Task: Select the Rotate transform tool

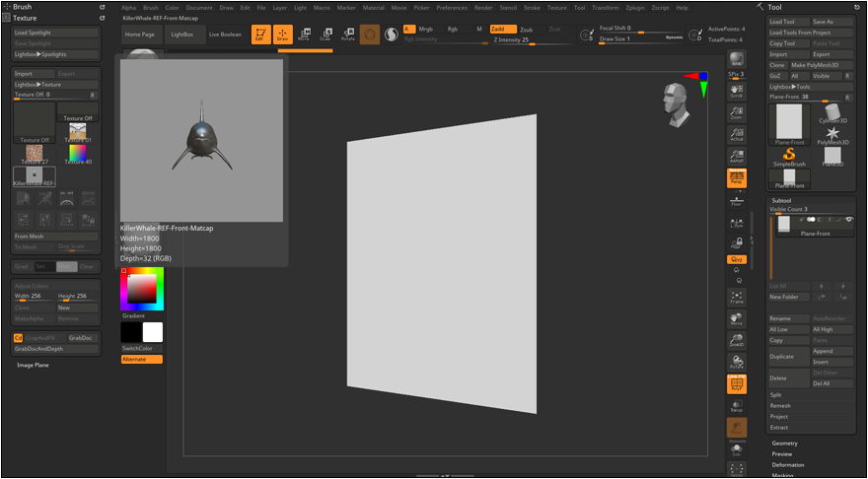Action: pyautogui.click(x=347, y=34)
